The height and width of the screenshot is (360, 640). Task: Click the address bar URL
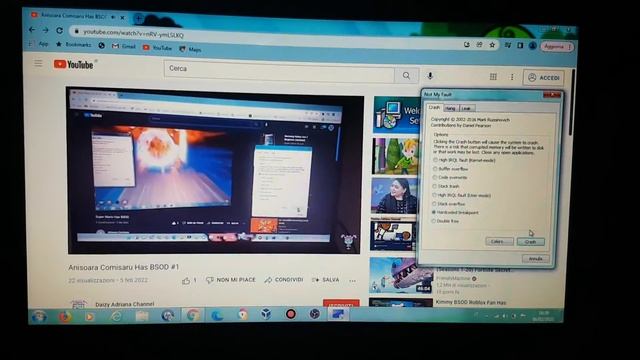pos(133,33)
